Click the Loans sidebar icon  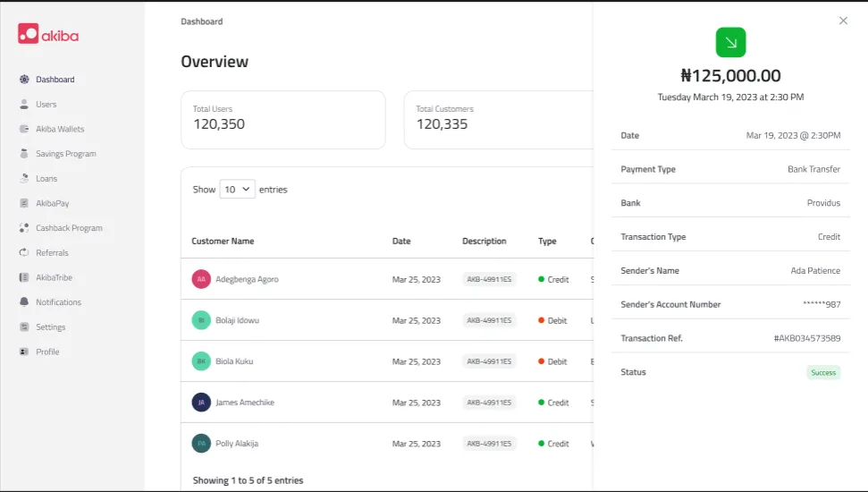point(24,178)
